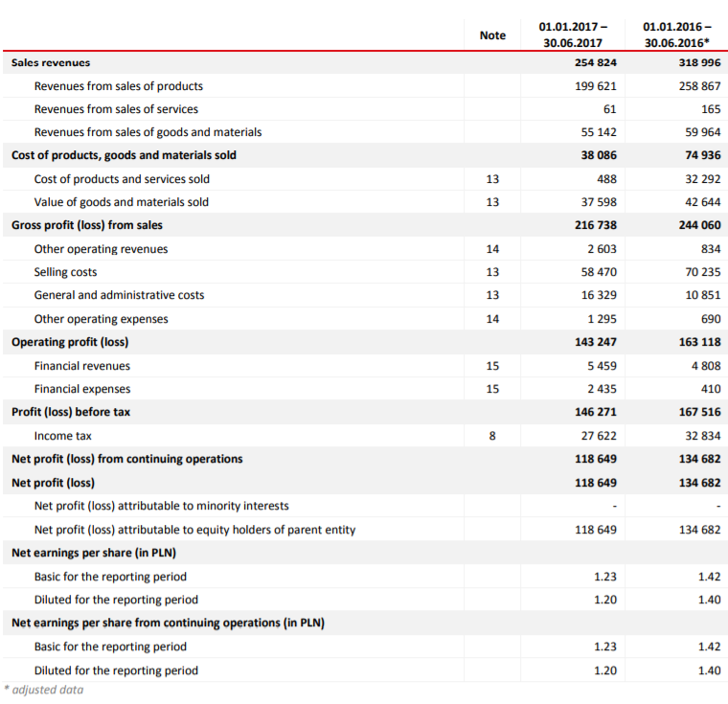This screenshot has width=728, height=704.
Task: Click the Note column header
Action: (492, 34)
